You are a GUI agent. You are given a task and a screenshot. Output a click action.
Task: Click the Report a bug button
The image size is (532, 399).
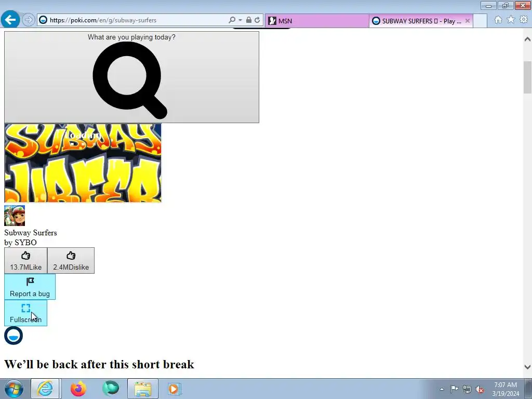(30, 287)
